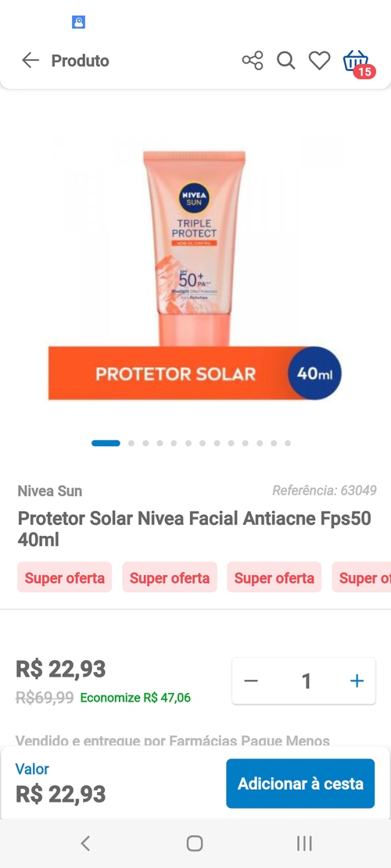The height and width of the screenshot is (868, 391).
Task: Select the third Super oferta tag
Action: [274, 577]
